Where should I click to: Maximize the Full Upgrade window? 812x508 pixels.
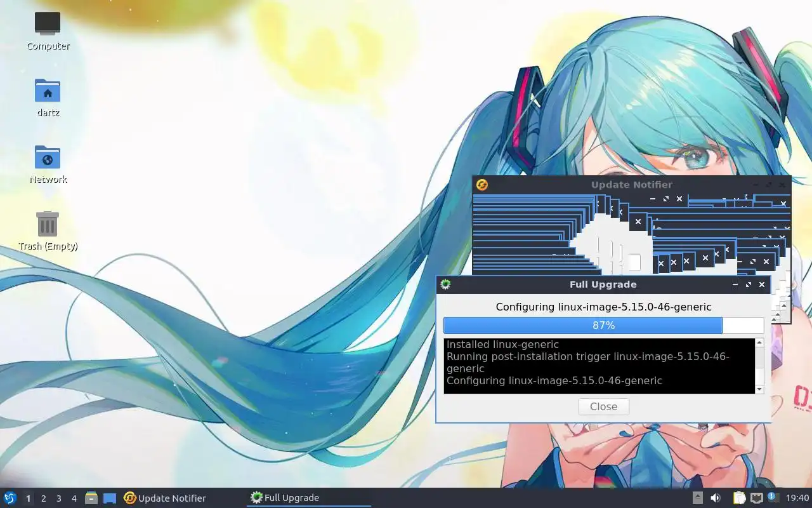pos(749,284)
